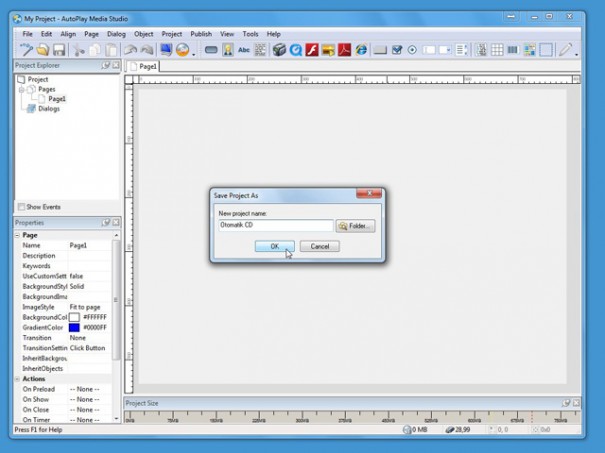This screenshot has height=453, width=605.
Task: Click the Paste clipboard icon
Action: 111,50
